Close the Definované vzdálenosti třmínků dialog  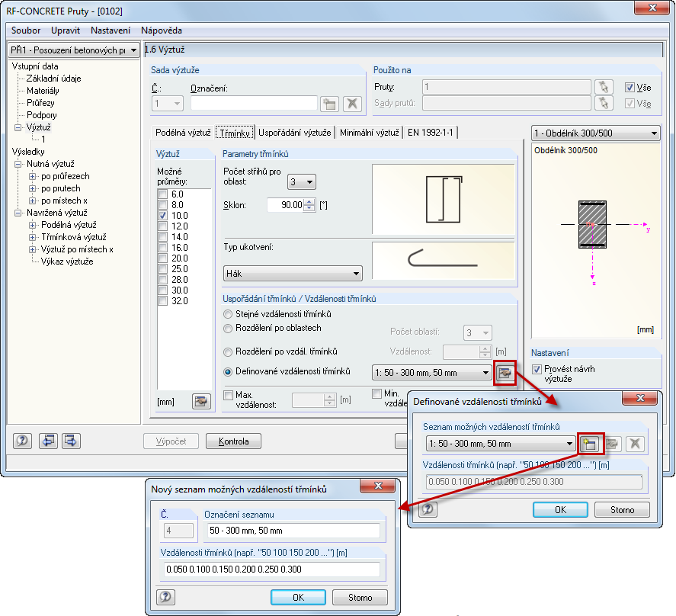point(639,398)
